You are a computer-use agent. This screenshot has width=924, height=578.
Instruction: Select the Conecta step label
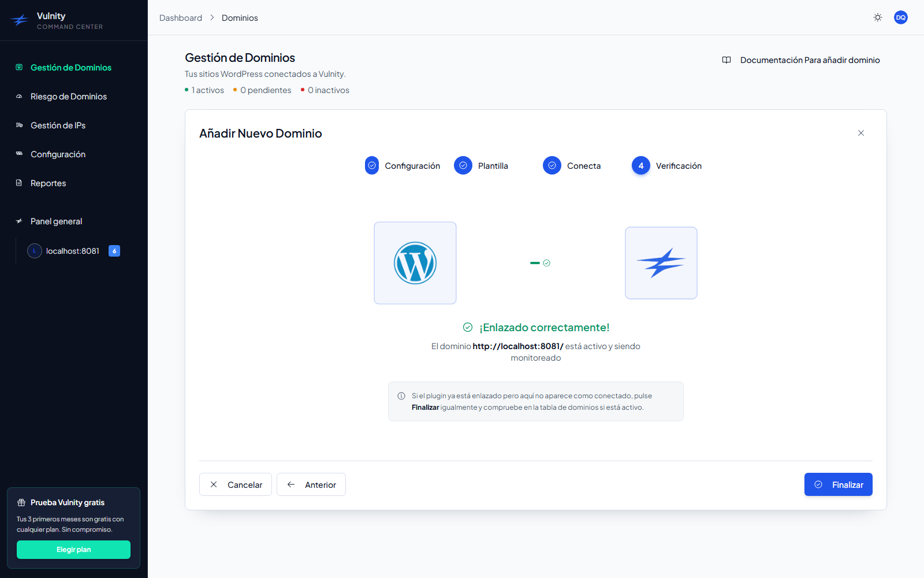click(x=584, y=166)
